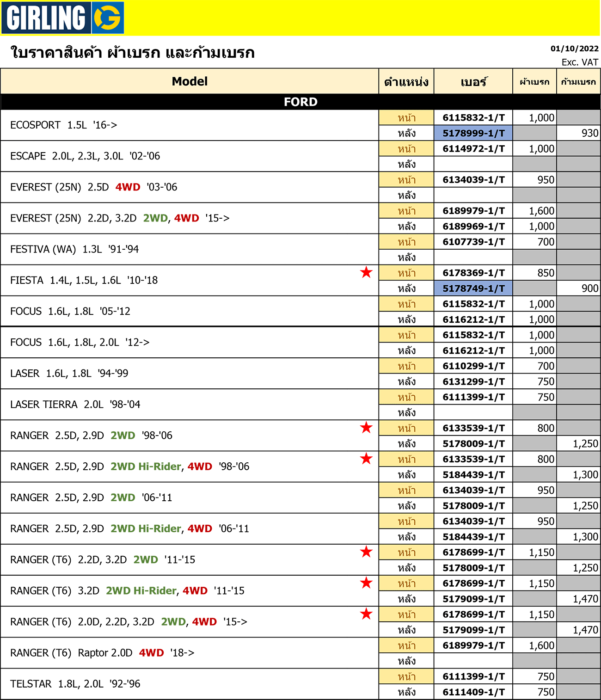Viewport: 601px width, 700px height.
Task: Select LASER 1.6L, 1.8L '94-'99
Action: 190,374
